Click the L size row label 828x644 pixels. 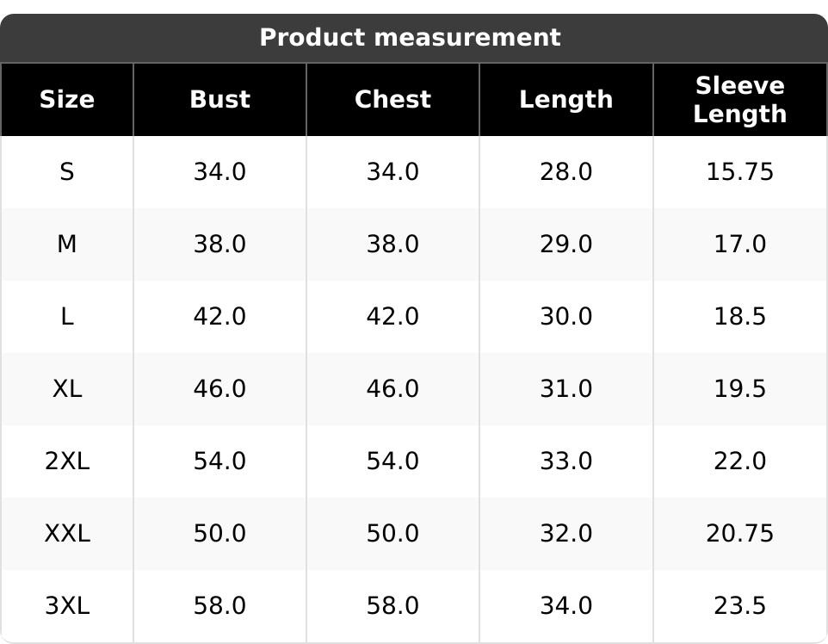coord(67,317)
